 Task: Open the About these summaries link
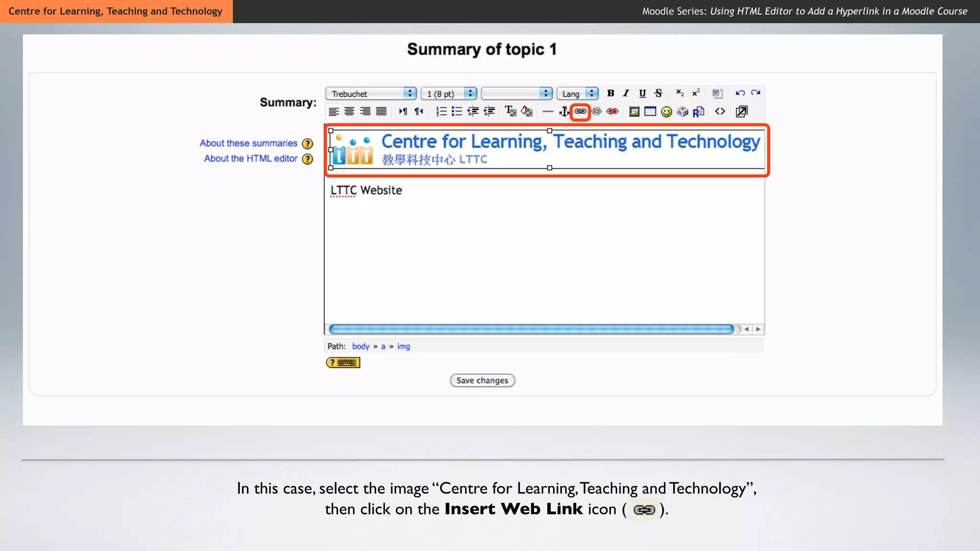pos(248,143)
